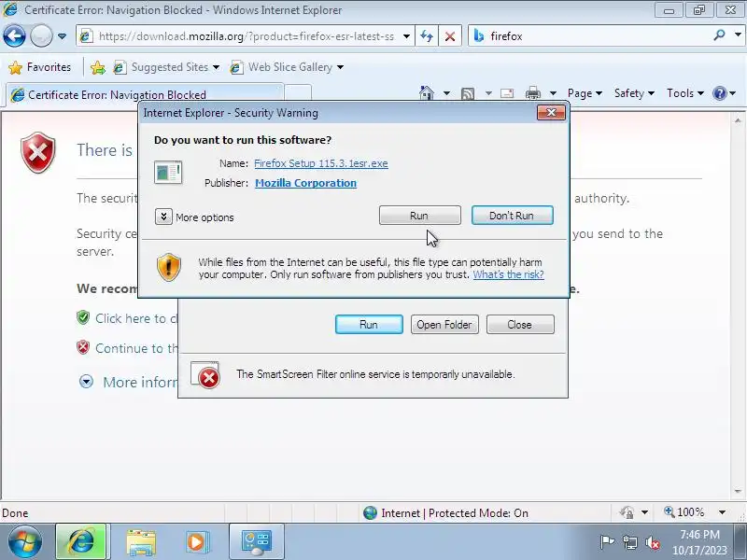
Task: Click Internet Protected Mode status zone
Action: (x=445, y=512)
